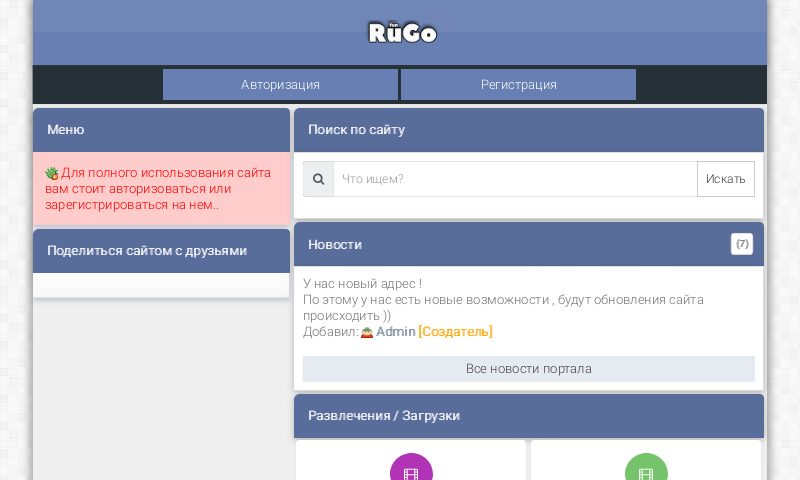
Task: Click the Меню panel header
Action: pos(65,130)
